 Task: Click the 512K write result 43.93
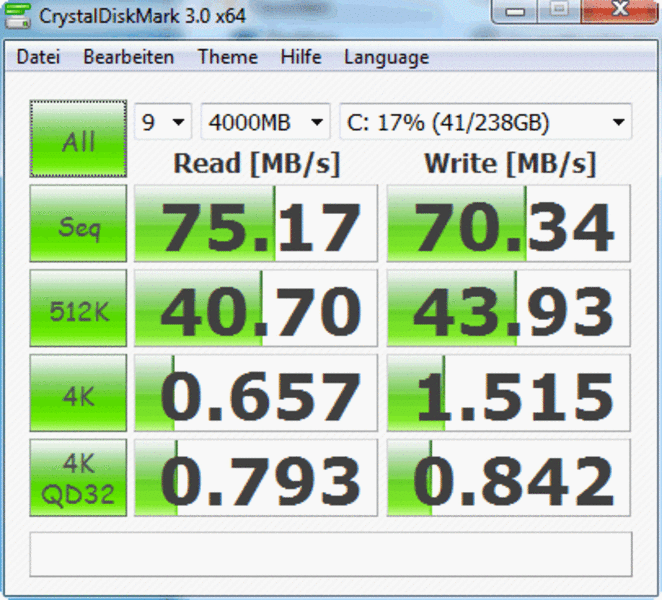[509, 308]
